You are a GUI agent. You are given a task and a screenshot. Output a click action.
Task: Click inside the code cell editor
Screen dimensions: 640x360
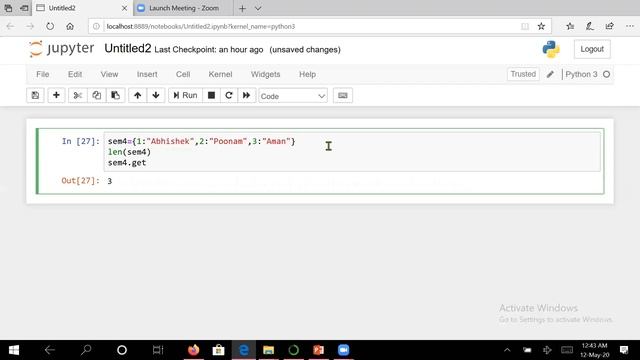coord(352,152)
